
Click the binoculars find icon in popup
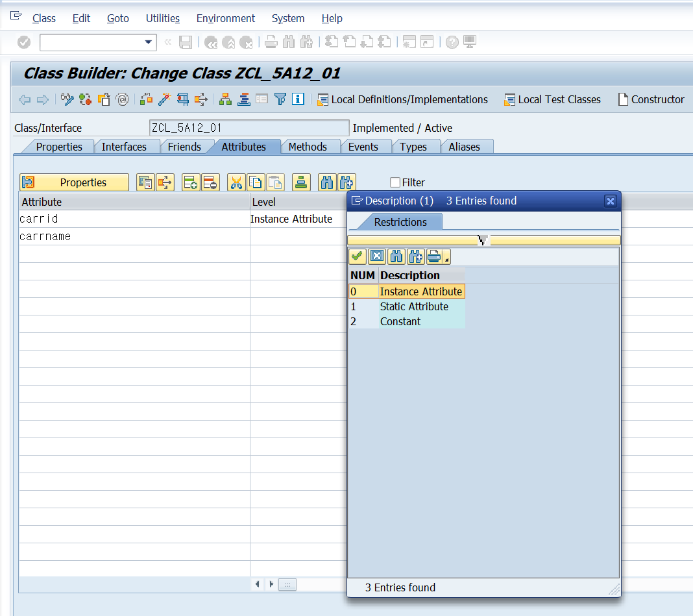pyautogui.click(x=396, y=256)
